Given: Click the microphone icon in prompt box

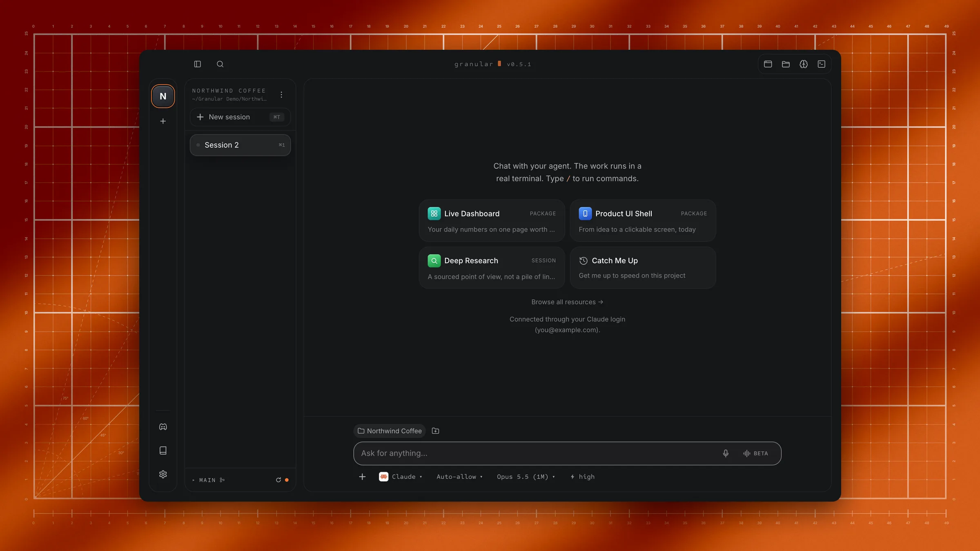Looking at the screenshot, I should coord(726,453).
